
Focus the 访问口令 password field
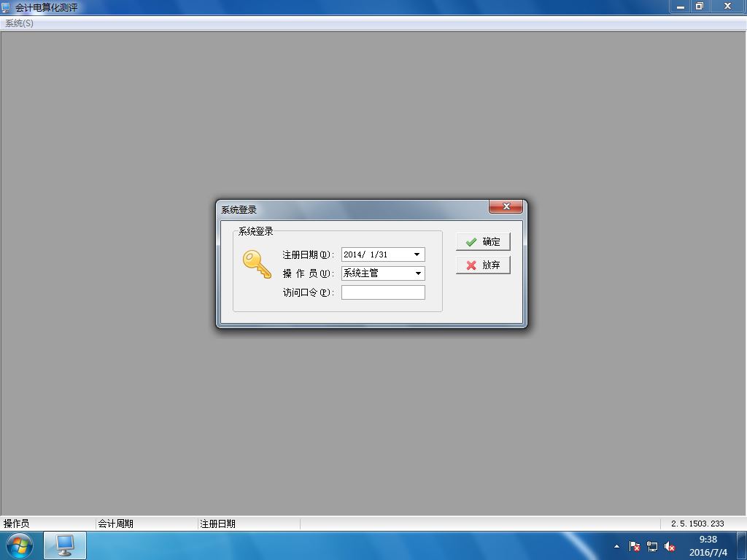(x=383, y=292)
